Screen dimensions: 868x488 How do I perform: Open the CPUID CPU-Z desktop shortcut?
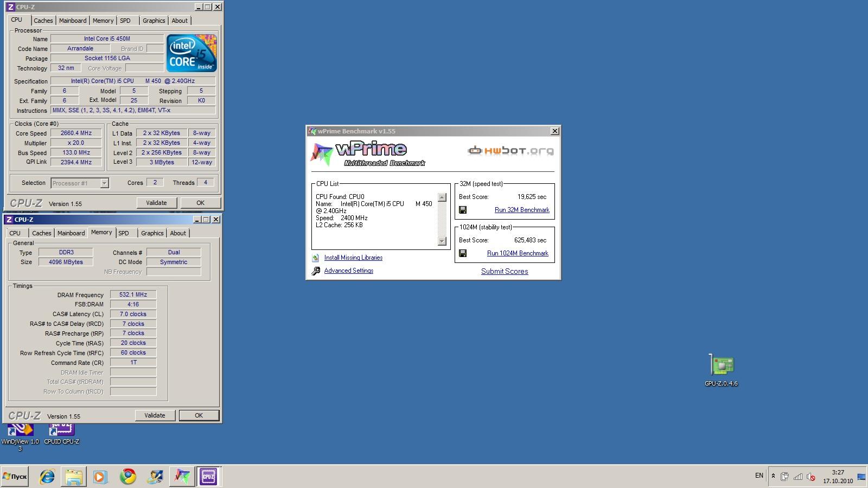click(x=61, y=435)
